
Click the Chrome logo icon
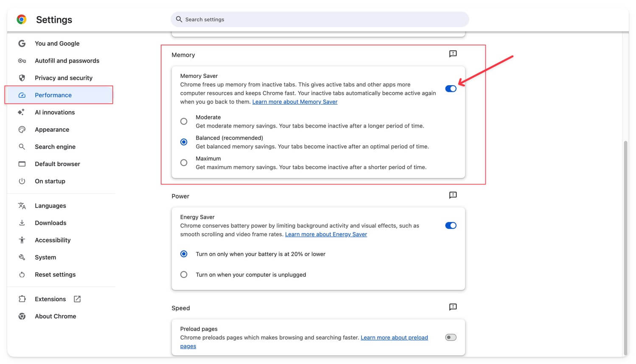click(22, 19)
